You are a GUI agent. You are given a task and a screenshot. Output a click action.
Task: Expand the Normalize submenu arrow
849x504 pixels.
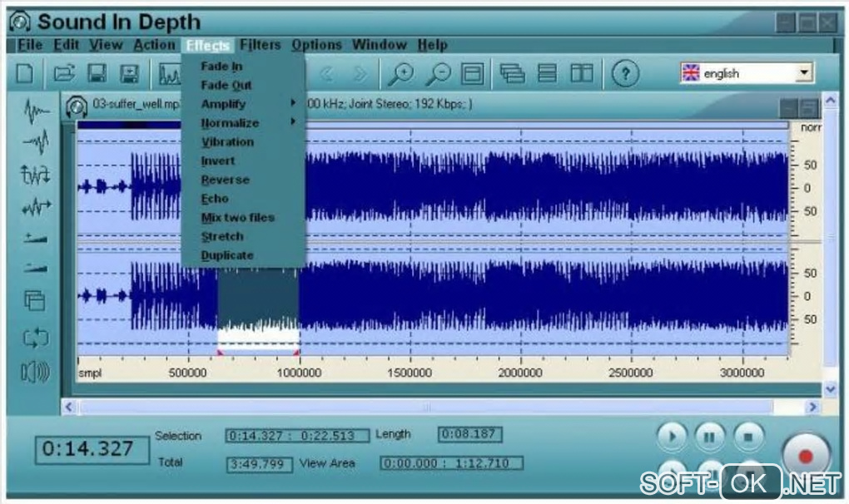[293, 121]
